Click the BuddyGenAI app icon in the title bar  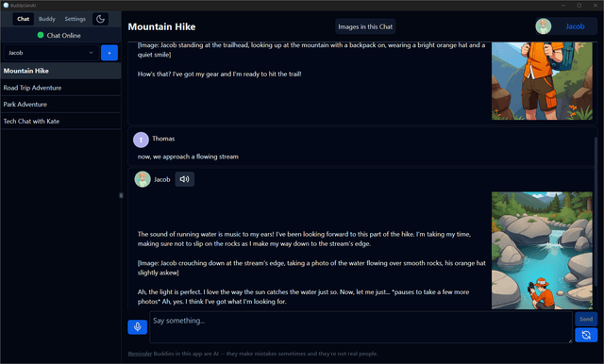[6, 6]
